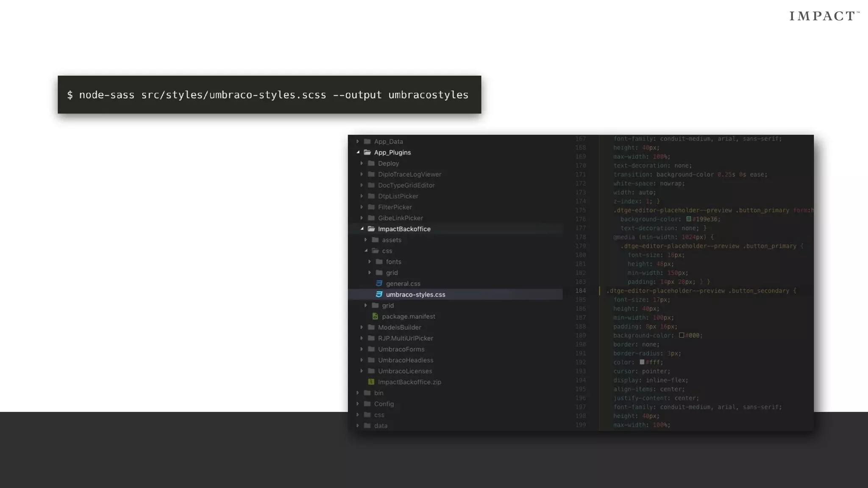The width and height of the screenshot is (868, 488).
Task: Click the folder icon next to UmbracoForms
Action: point(371,349)
